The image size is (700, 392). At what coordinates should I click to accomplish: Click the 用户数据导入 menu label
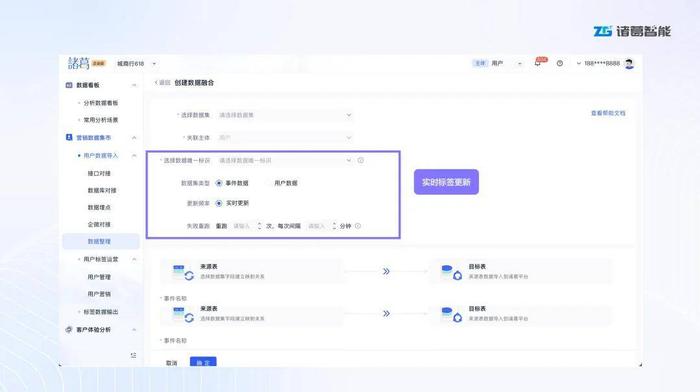(101, 155)
